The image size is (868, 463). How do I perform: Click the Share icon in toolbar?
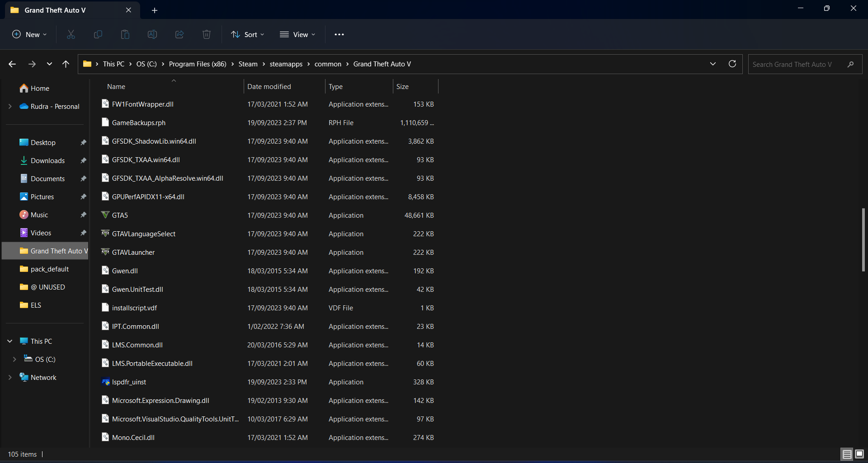179,34
